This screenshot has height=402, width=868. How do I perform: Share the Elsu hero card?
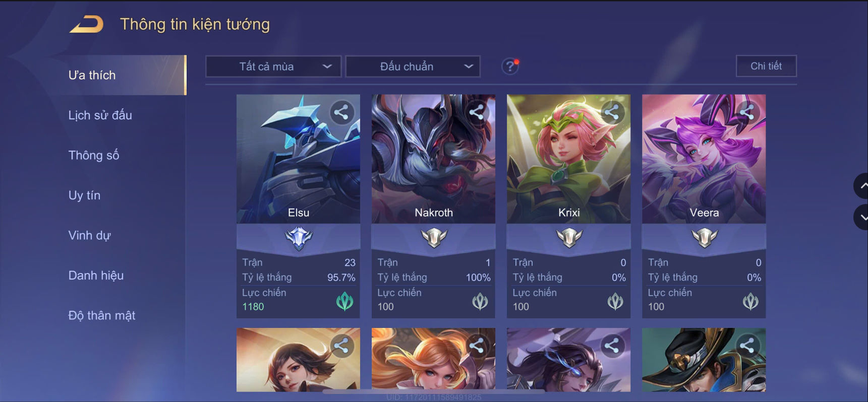click(x=341, y=112)
